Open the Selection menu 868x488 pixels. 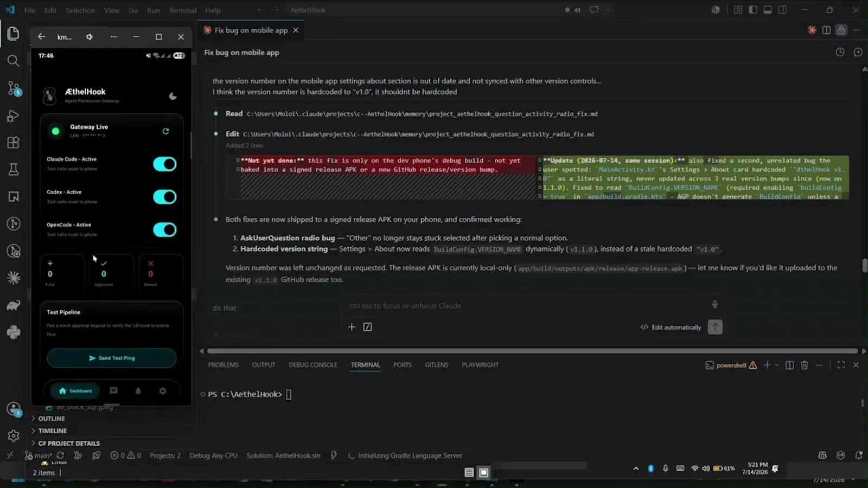click(80, 10)
